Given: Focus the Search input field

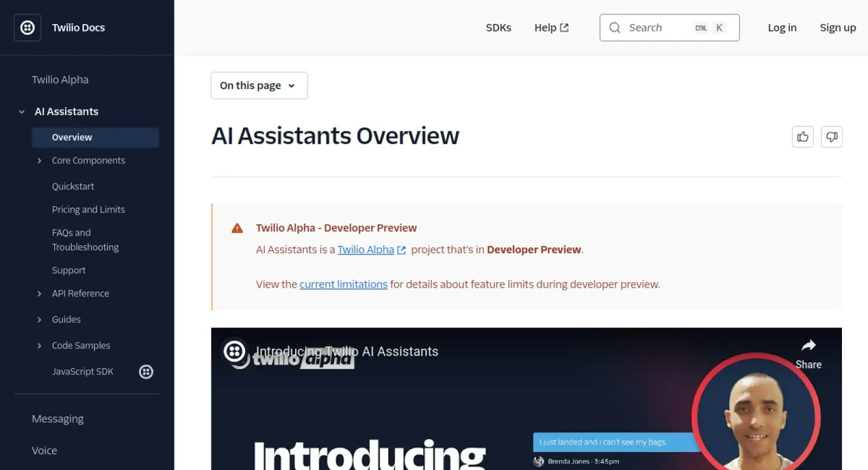Looking at the screenshot, I should pos(669,27).
